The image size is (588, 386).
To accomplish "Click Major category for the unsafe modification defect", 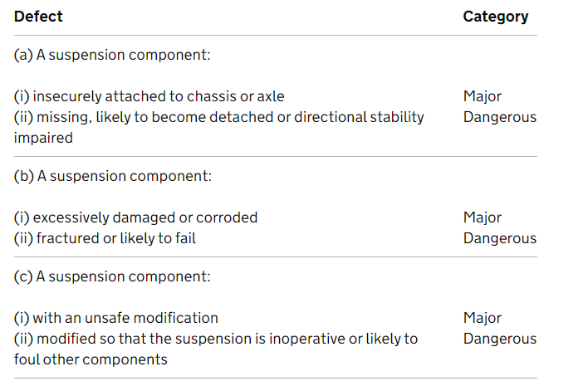I will [x=482, y=318].
